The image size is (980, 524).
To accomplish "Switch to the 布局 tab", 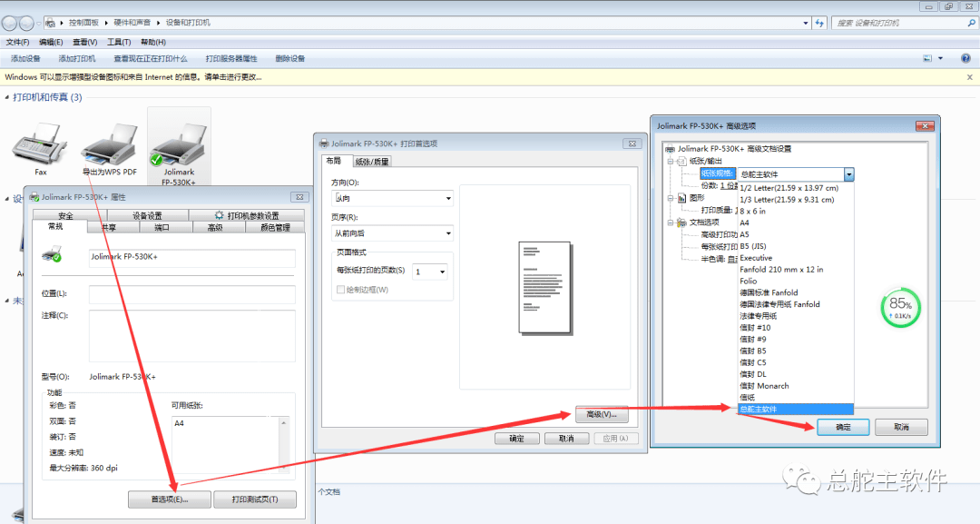I will [x=334, y=161].
